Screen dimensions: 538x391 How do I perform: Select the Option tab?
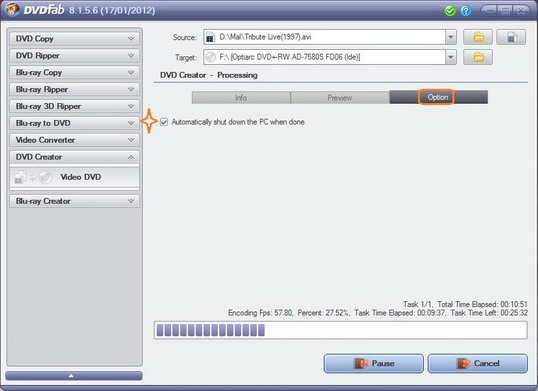(438, 97)
